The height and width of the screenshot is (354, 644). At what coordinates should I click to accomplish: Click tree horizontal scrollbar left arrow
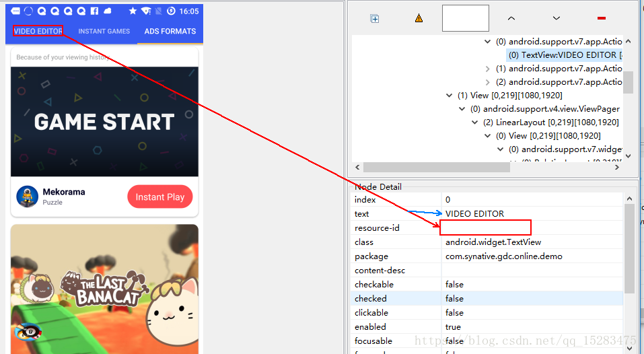pyautogui.click(x=357, y=167)
